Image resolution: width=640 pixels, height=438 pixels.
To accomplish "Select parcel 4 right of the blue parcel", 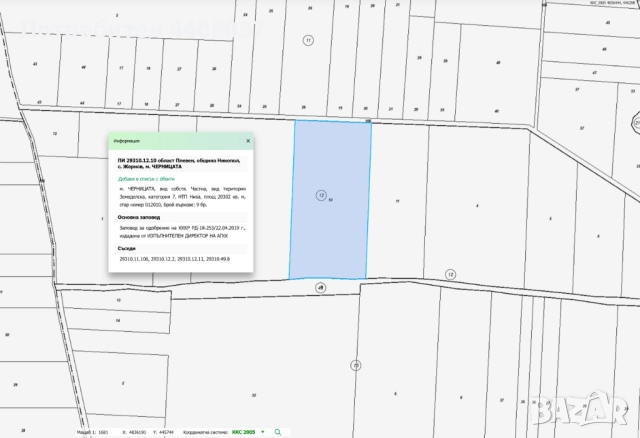I will [x=477, y=205].
